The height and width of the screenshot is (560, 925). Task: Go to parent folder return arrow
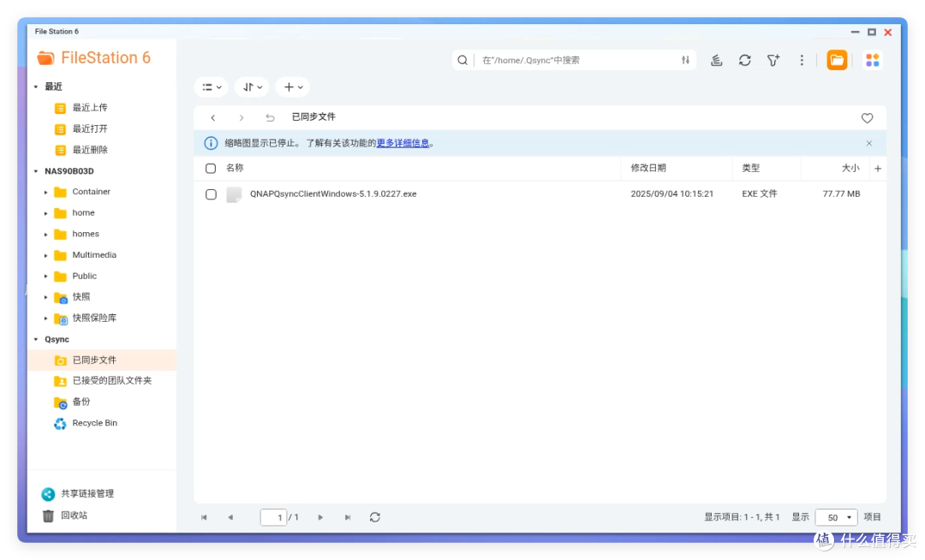[x=270, y=118]
